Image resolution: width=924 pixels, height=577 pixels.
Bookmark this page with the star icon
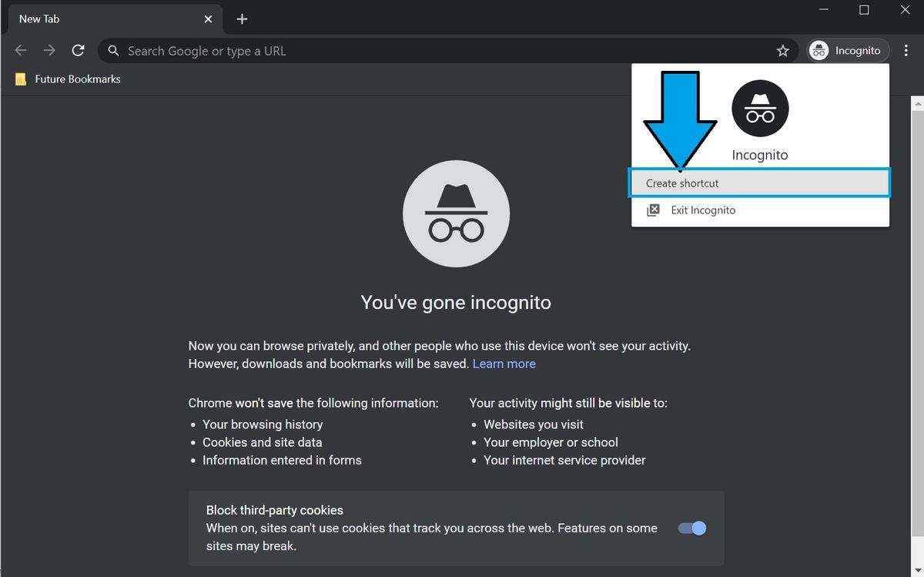point(782,50)
